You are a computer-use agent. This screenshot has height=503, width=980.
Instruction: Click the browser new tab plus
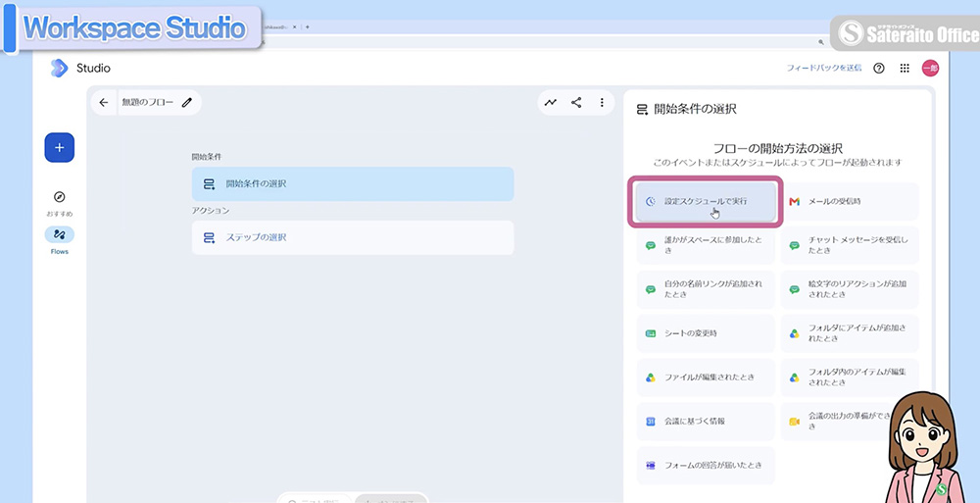[x=308, y=26]
